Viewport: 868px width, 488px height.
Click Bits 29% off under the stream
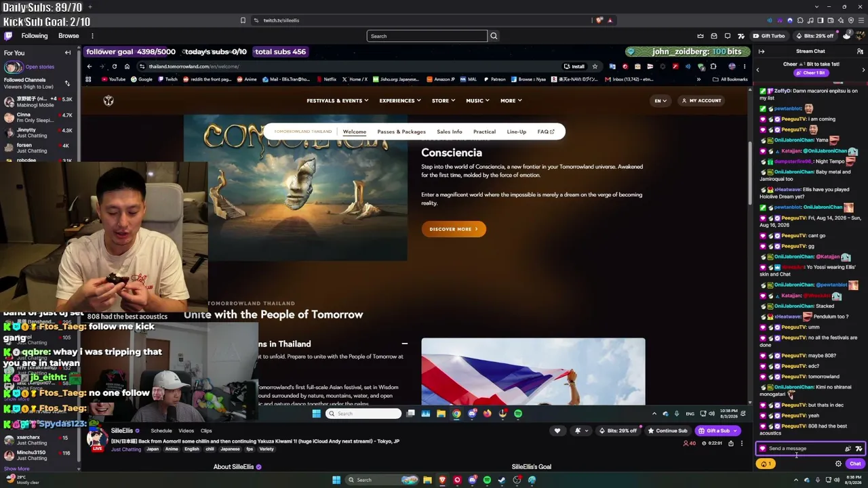(x=618, y=430)
